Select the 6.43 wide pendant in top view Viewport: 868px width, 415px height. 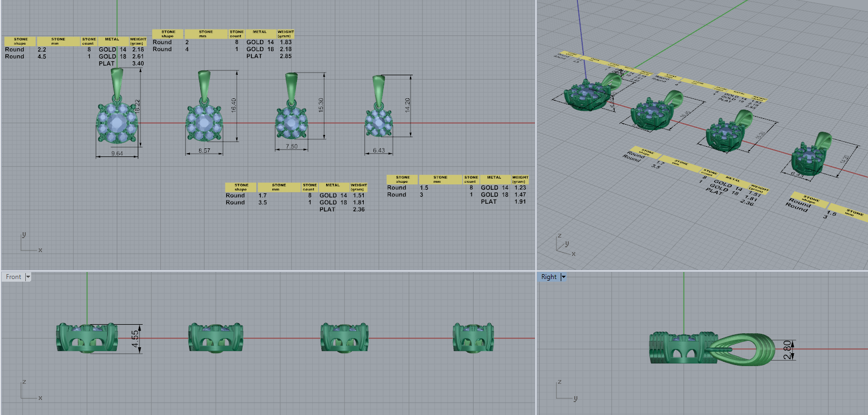(378, 124)
